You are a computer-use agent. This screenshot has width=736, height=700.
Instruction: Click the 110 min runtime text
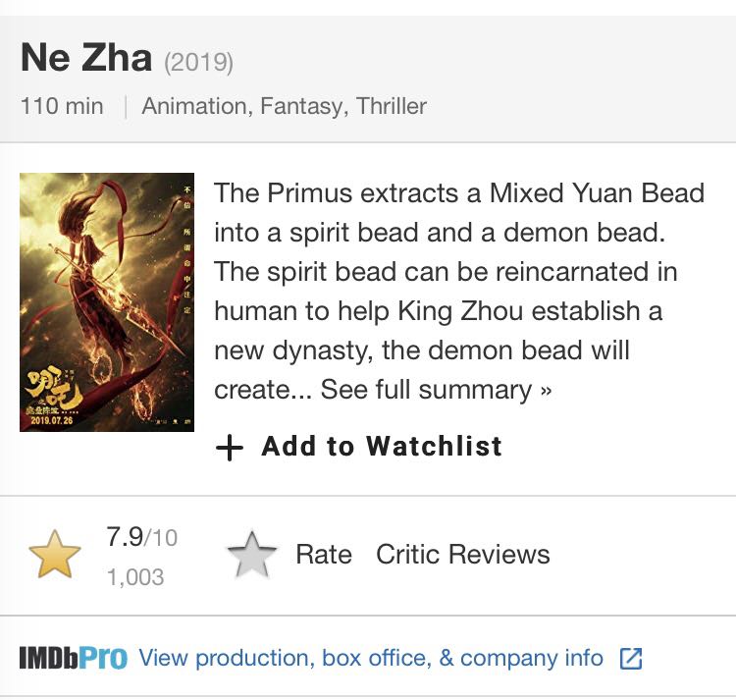62,106
